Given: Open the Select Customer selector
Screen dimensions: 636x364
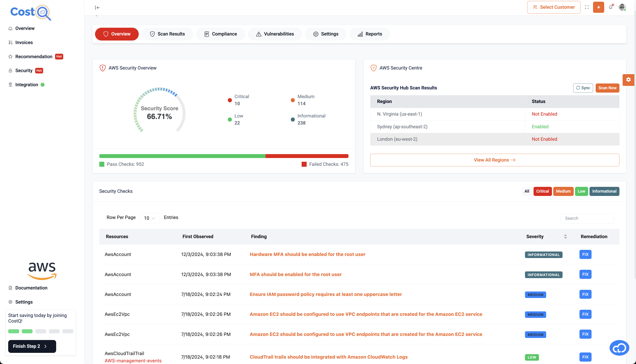Looking at the screenshot, I should [553, 7].
